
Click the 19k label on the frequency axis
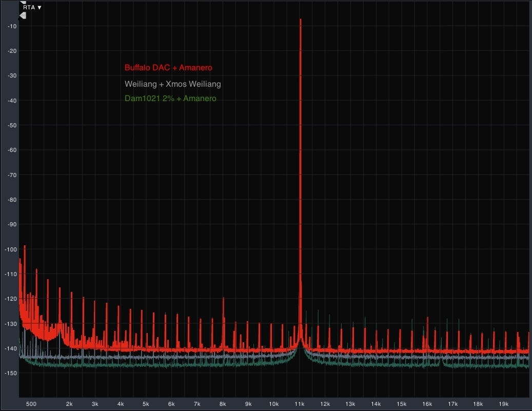click(x=503, y=404)
